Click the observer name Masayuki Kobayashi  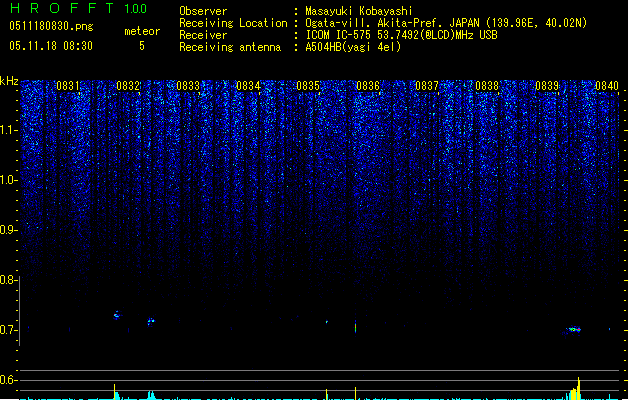click(359, 11)
